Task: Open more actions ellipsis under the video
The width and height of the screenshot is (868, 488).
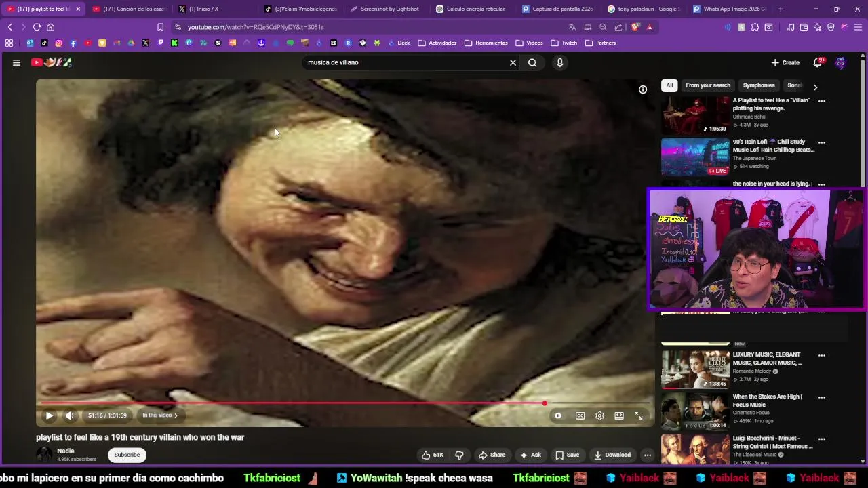Action: pos(648,455)
